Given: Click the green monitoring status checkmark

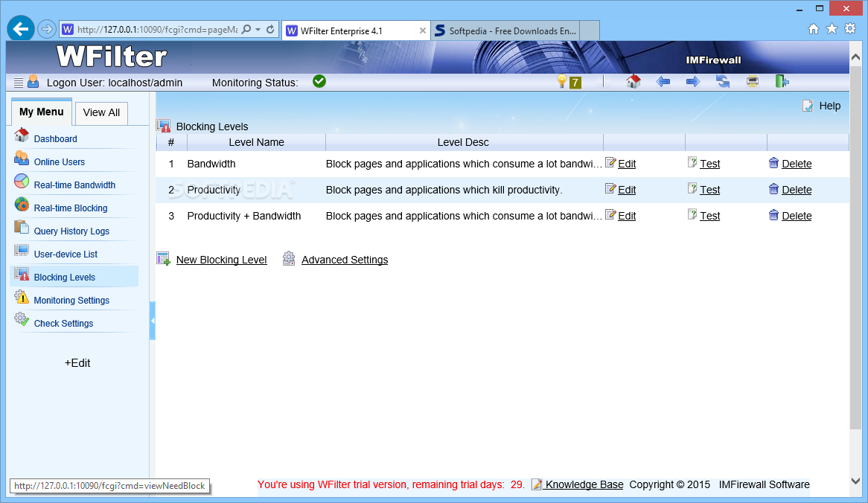Looking at the screenshot, I should 319,81.
